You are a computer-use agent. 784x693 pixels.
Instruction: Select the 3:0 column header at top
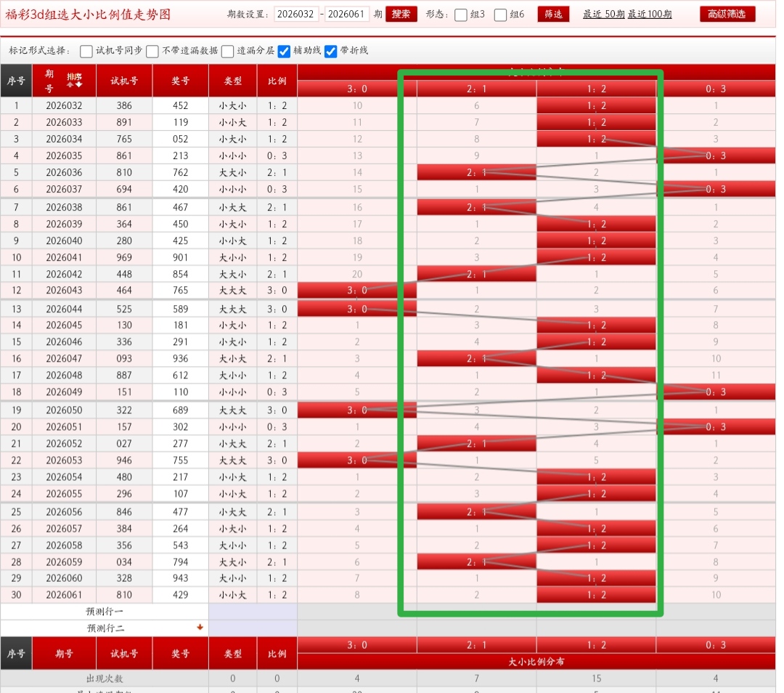[357, 88]
